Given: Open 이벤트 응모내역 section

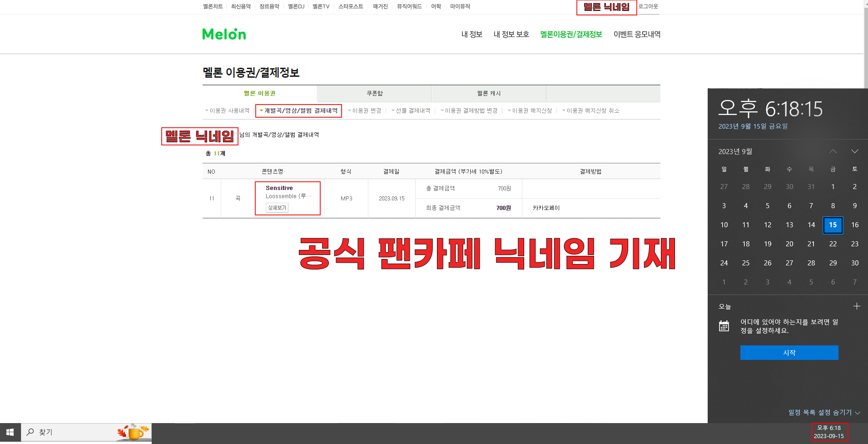Looking at the screenshot, I should pos(637,35).
